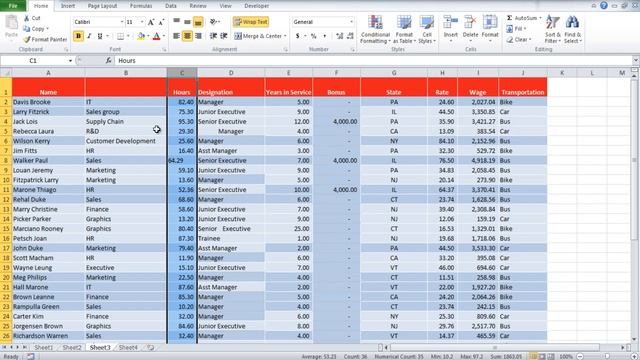640x360 pixels.
Task: Click the Format Painter brush icon
Action: click(27, 40)
